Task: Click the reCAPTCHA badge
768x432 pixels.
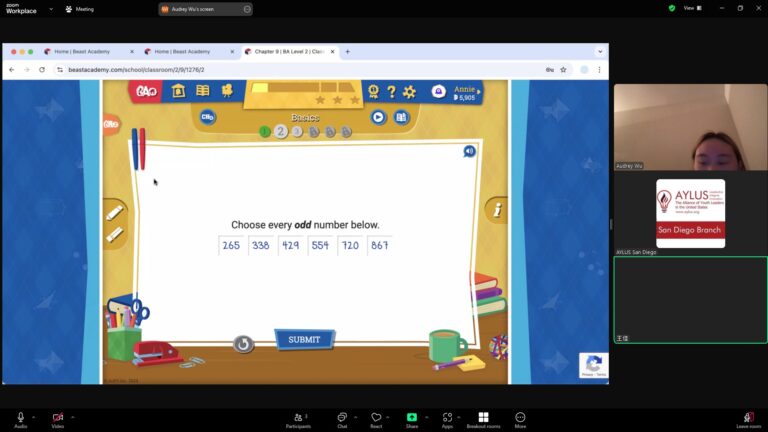Action: click(x=594, y=365)
